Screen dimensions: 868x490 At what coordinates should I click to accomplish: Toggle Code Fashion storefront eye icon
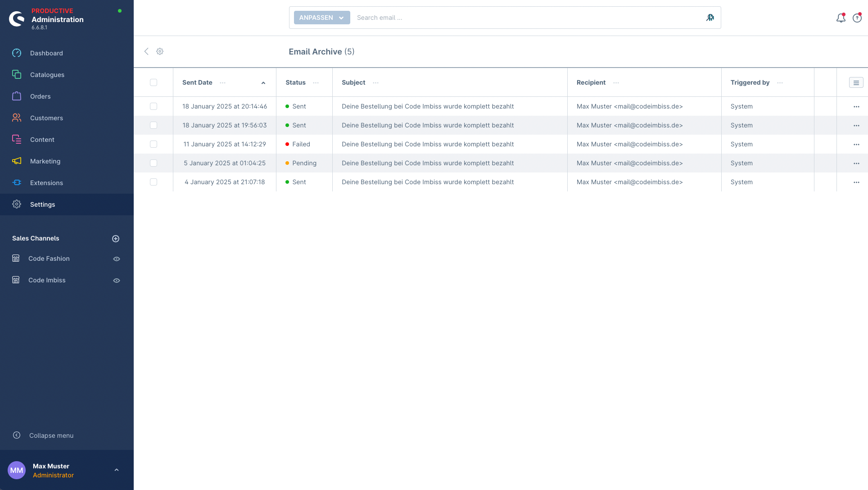point(117,259)
